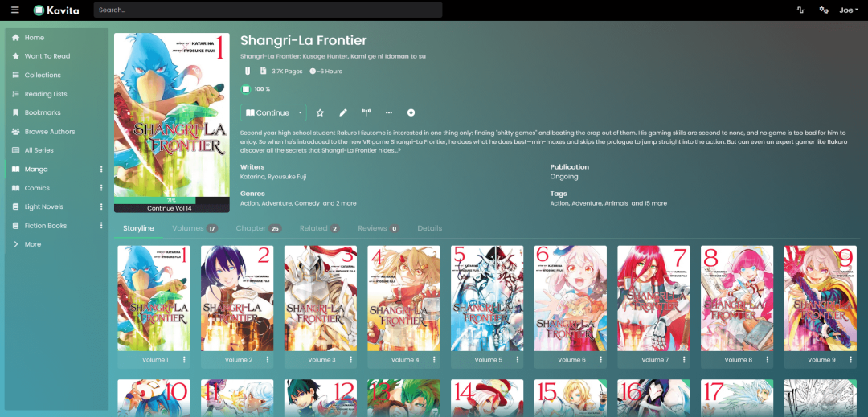Open Volume 1 cover thumbnail
The width and height of the screenshot is (868, 417).
click(154, 299)
